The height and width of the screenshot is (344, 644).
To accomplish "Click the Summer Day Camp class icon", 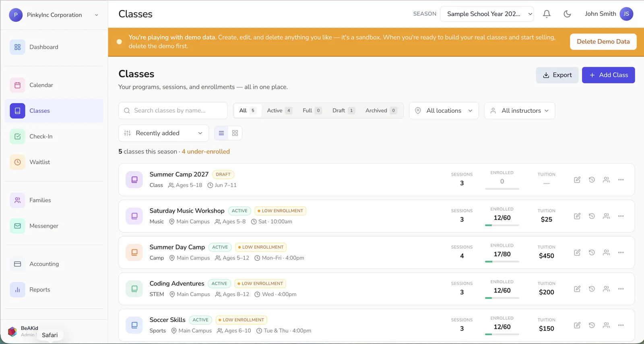I will click(134, 253).
